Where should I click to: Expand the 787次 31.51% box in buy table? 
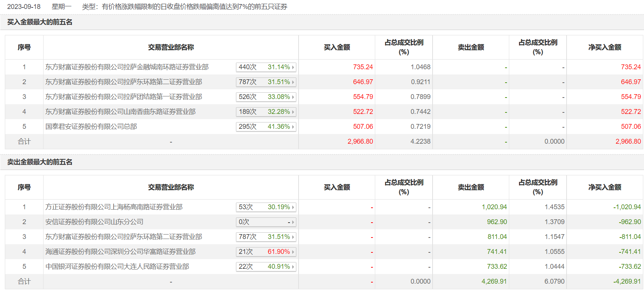pyautogui.click(x=266, y=82)
